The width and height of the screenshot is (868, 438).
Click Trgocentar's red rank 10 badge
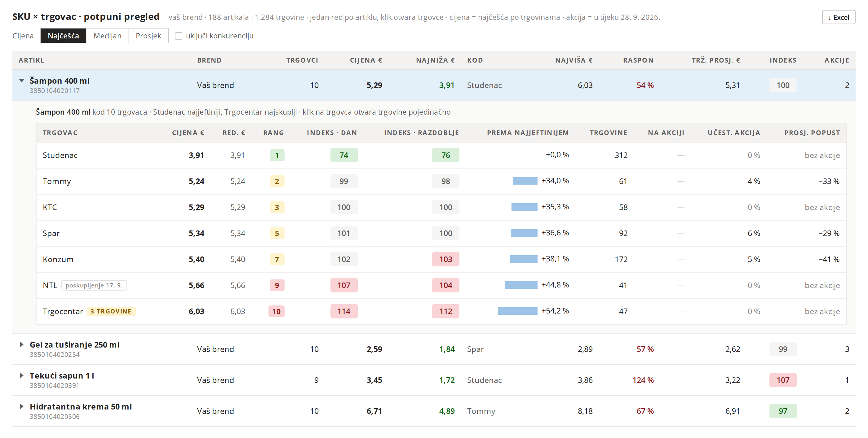click(x=276, y=311)
